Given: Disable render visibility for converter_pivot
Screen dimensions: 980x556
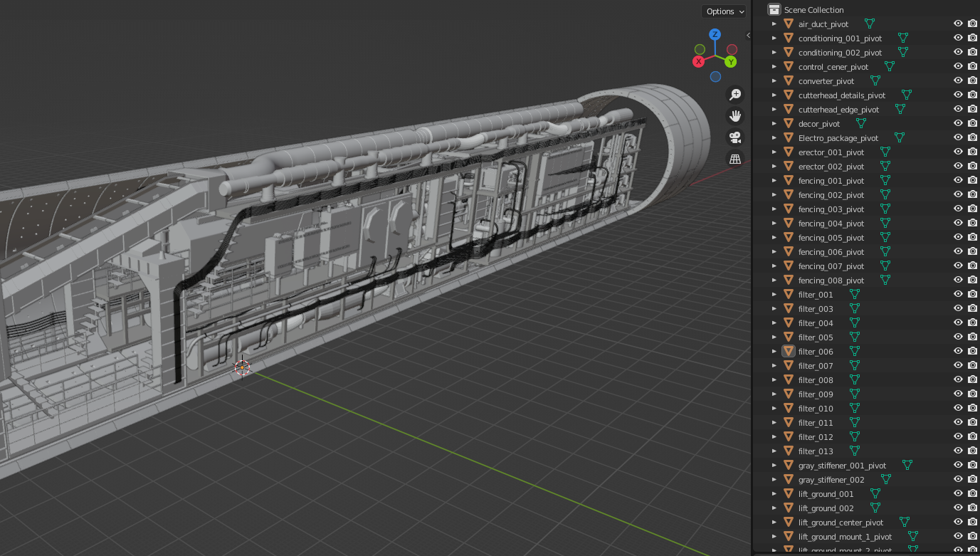Looking at the screenshot, I should pyautogui.click(x=972, y=80).
